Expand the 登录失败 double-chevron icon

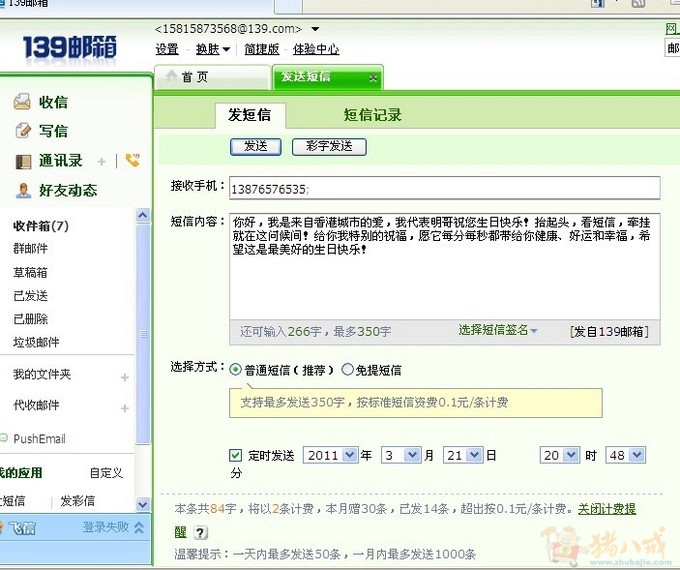coord(139,527)
